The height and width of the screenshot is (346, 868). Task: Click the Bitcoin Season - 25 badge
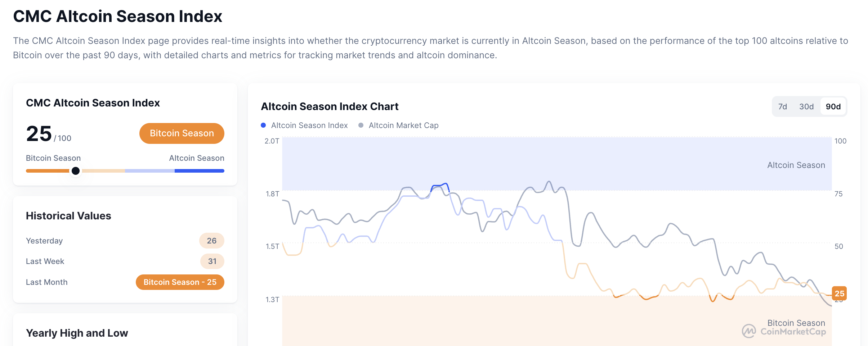tap(179, 282)
